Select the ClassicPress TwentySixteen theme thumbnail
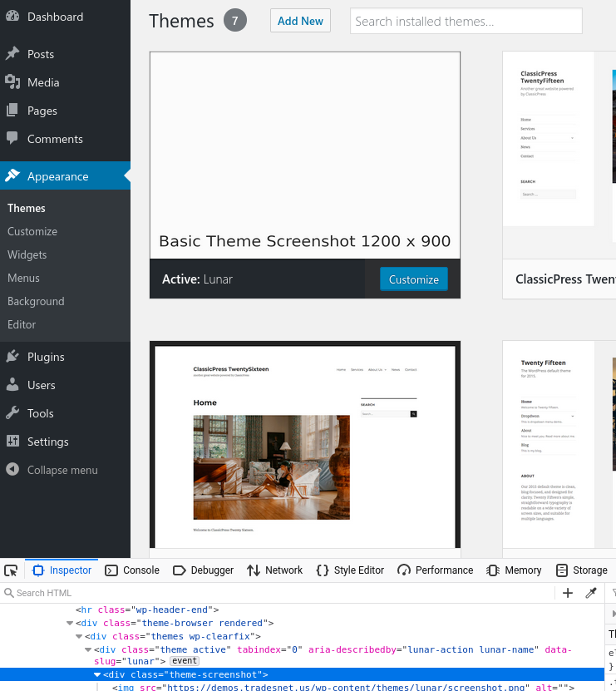The image size is (616, 691). pos(305,445)
